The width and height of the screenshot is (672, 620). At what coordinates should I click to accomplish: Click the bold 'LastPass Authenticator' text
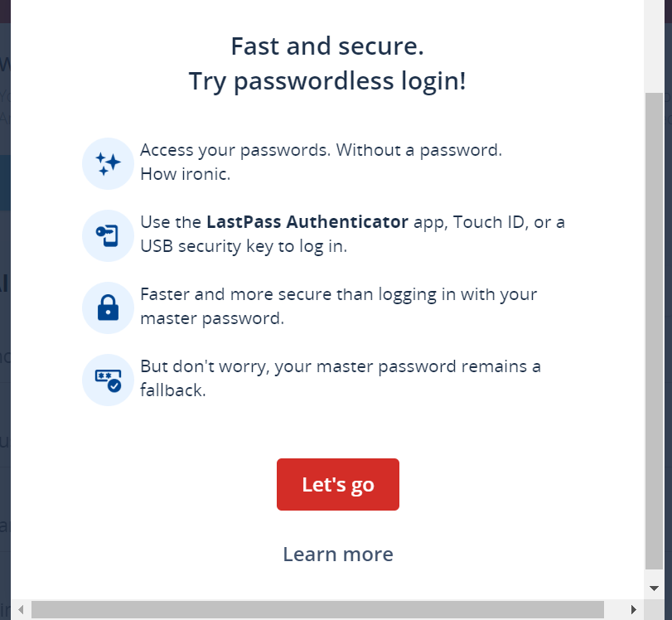pyautogui.click(x=307, y=222)
